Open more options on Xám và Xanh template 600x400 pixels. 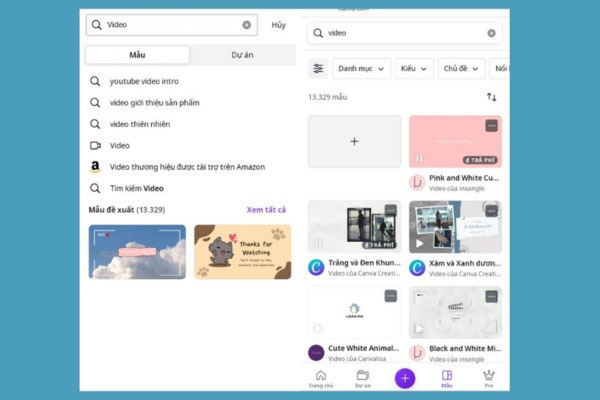491,211
